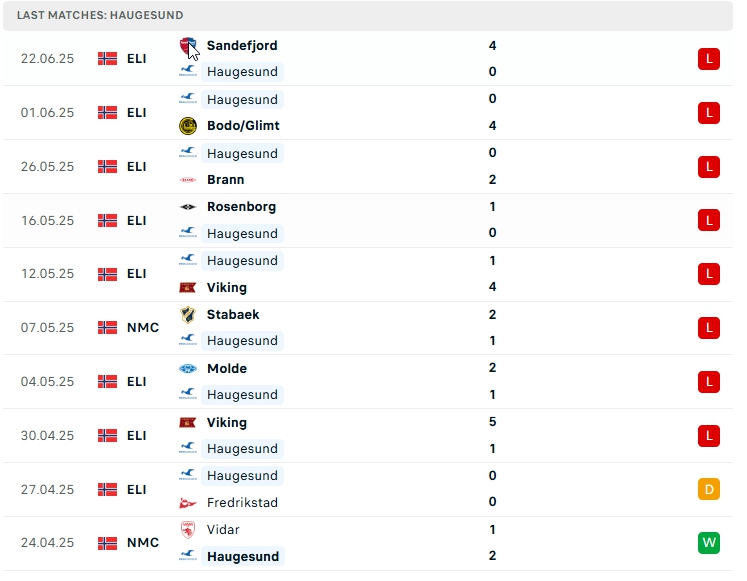Click the L badge for Sandefjord match
Image resolution: width=747 pixels, height=581 pixels.
[x=709, y=59]
